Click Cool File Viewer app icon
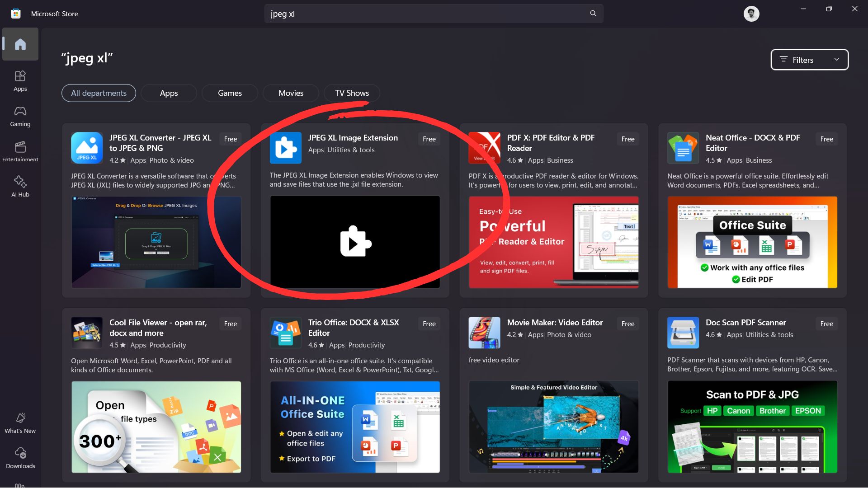This screenshot has height=488, width=868. pos(87,333)
